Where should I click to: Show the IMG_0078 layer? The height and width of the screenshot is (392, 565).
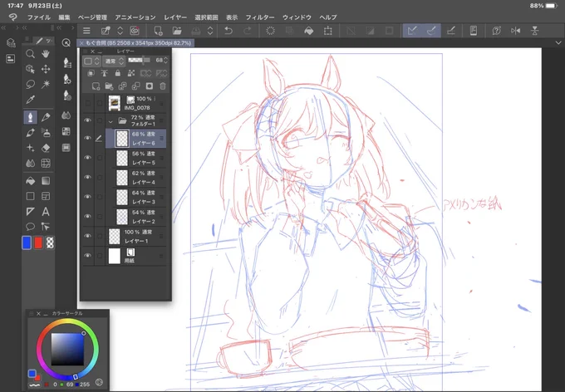click(87, 103)
